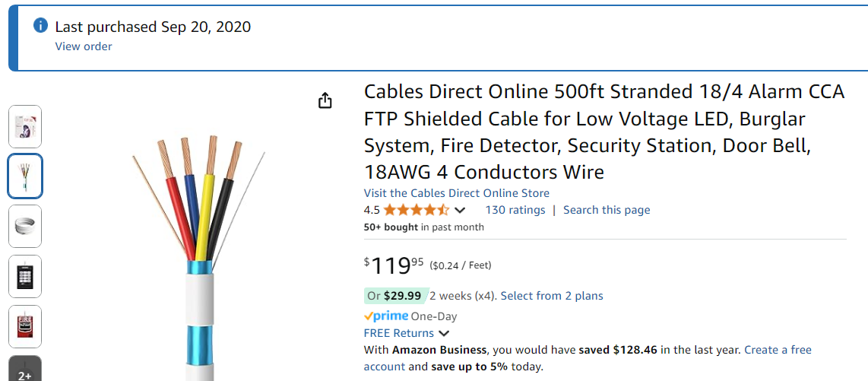This screenshot has width=868, height=381.
Task: Select the stripped wire colors thumbnail
Action: pos(25,176)
